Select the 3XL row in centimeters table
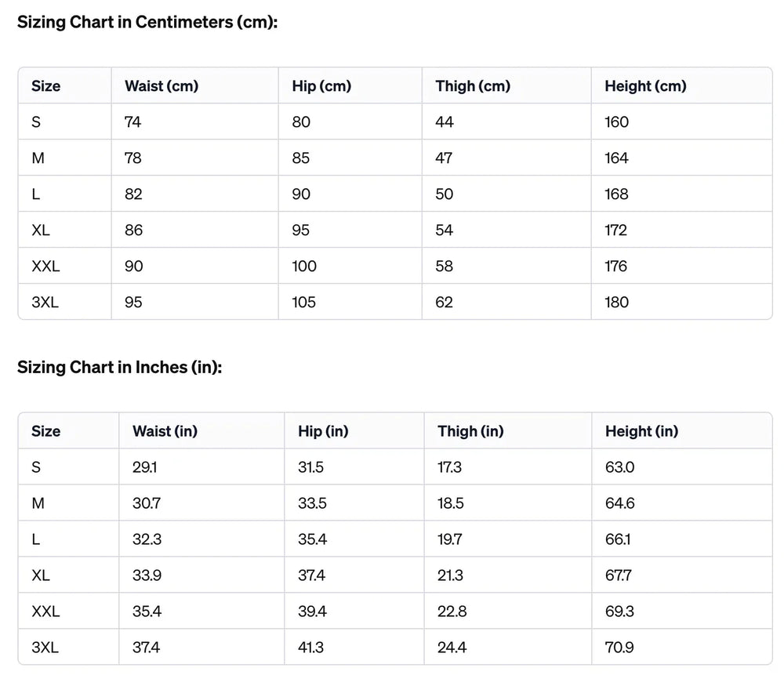784x686 pixels. coord(45,302)
